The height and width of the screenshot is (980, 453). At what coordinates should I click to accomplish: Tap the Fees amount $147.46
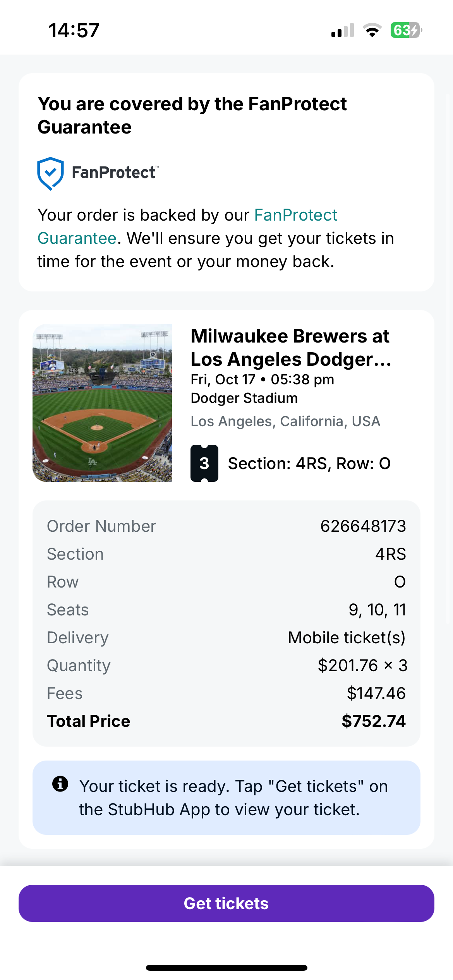pos(376,694)
